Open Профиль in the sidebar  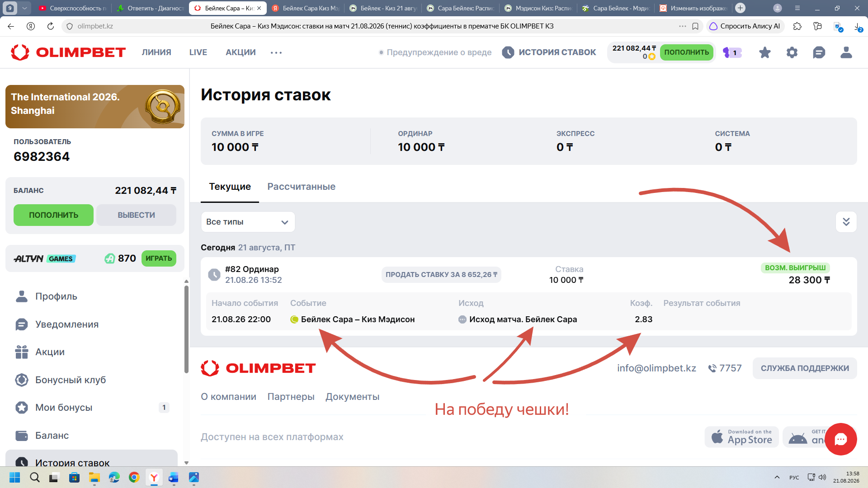[x=95, y=296]
